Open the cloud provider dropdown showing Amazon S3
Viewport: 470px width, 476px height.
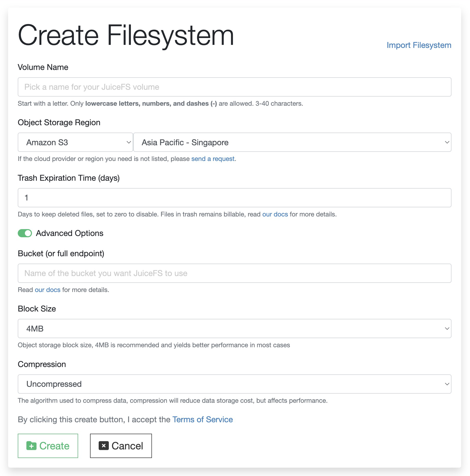point(75,142)
